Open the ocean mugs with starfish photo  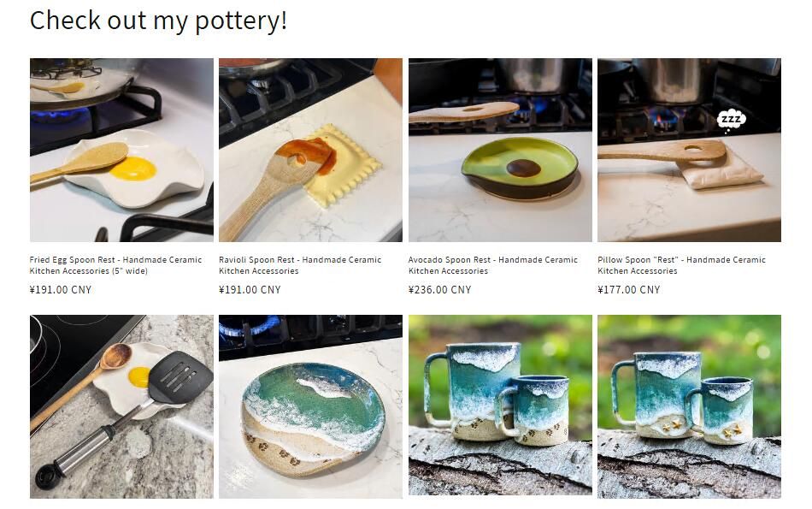[689, 406]
